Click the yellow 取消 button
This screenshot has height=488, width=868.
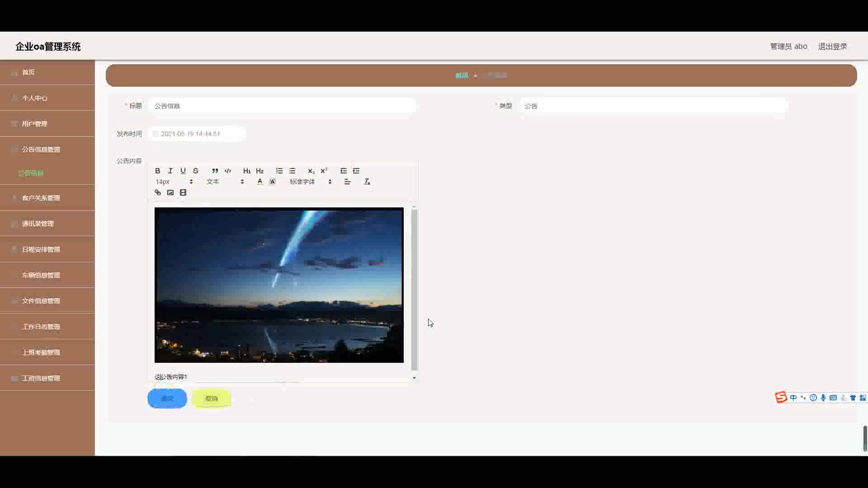coord(212,399)
